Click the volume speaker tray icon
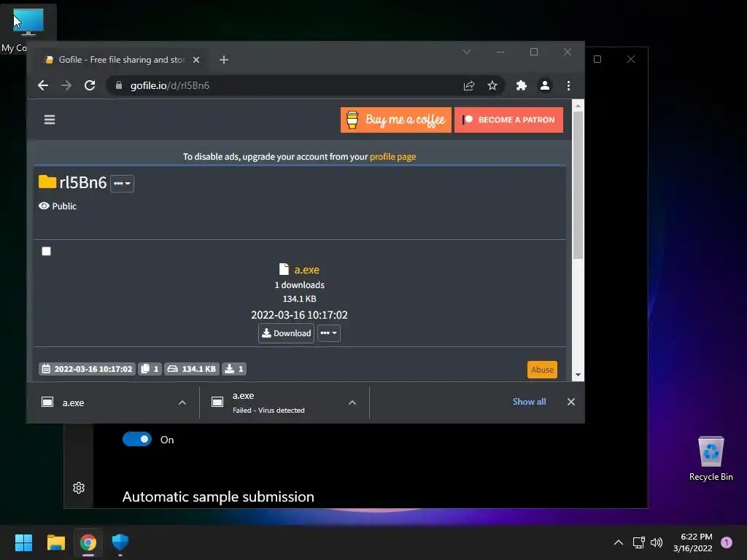747x560 pixels. click(657, 542)
